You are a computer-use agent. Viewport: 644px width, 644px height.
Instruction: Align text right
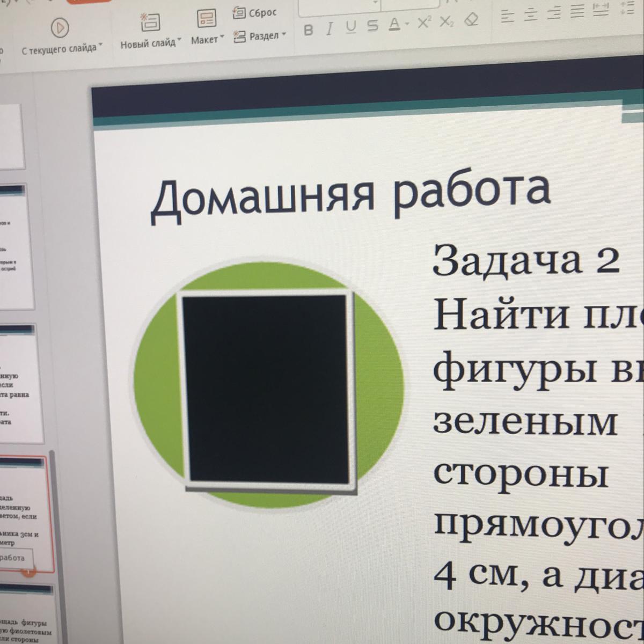pos(553,13)
